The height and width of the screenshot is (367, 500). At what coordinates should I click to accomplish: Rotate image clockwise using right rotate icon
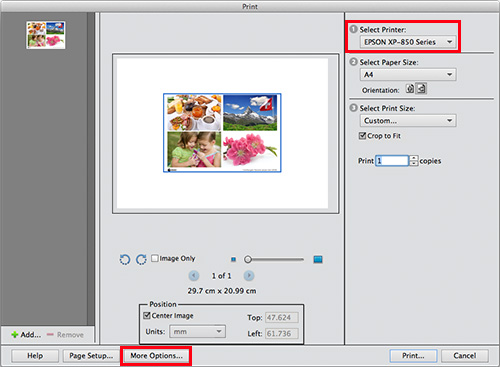coord(141,259)
